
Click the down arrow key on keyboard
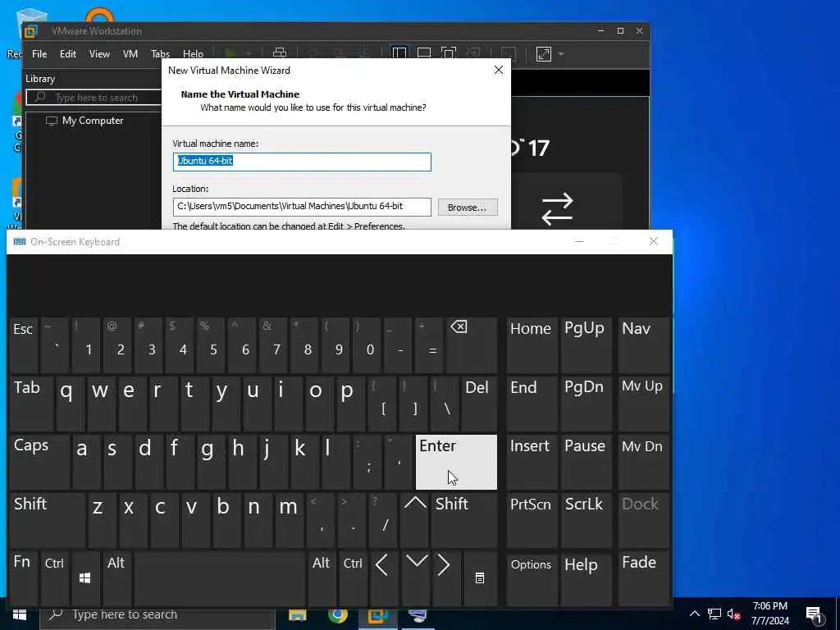point(416,578)
